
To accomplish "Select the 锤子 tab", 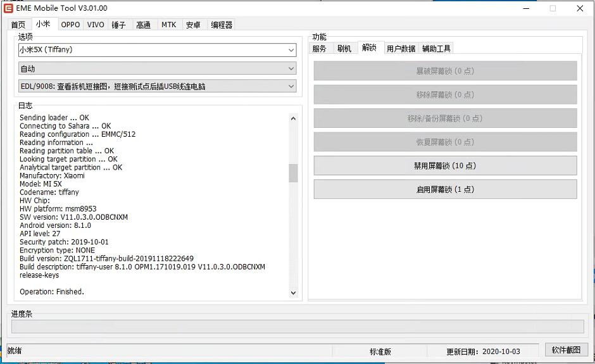I will pos(119,25).
